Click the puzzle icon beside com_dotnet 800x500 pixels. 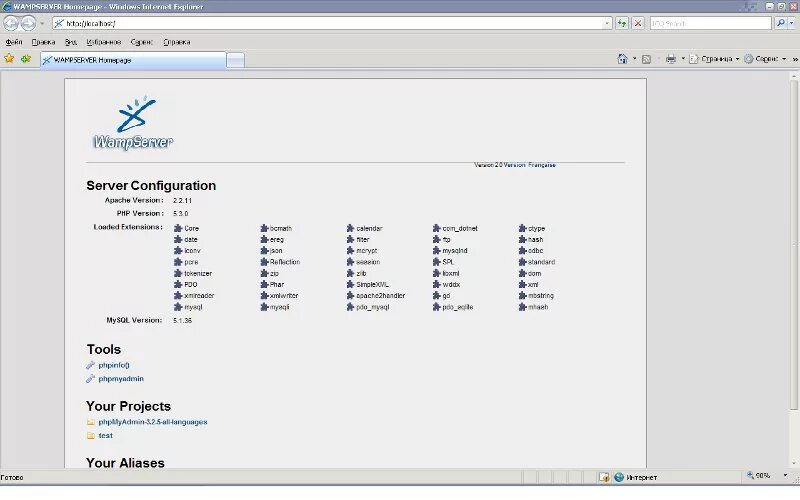coord(437,228)
